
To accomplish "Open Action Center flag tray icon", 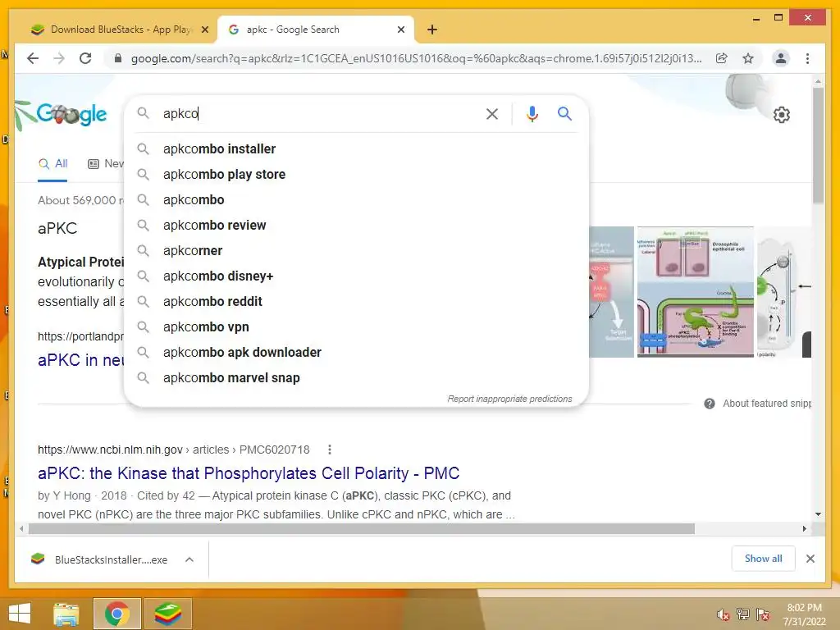I will [763, 614].
